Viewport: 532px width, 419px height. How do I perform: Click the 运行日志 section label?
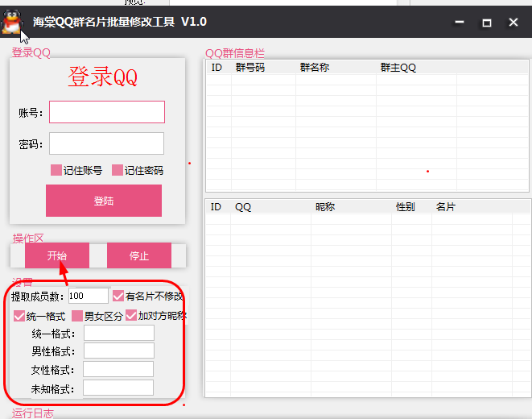coord(33,413)
